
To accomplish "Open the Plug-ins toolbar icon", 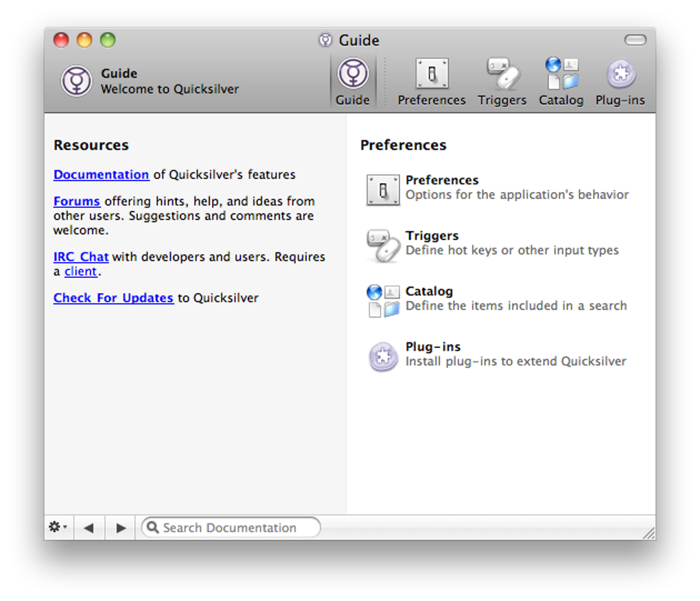I will click(x=620, y=75).
